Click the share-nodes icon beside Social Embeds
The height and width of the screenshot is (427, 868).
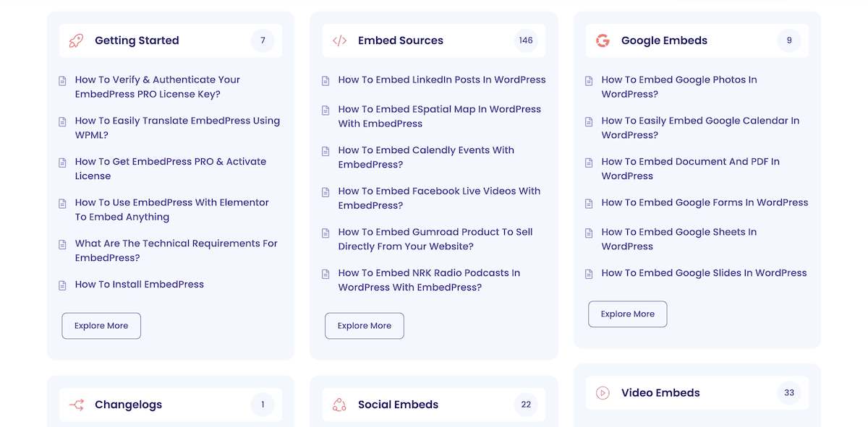(x=339, y=405)
